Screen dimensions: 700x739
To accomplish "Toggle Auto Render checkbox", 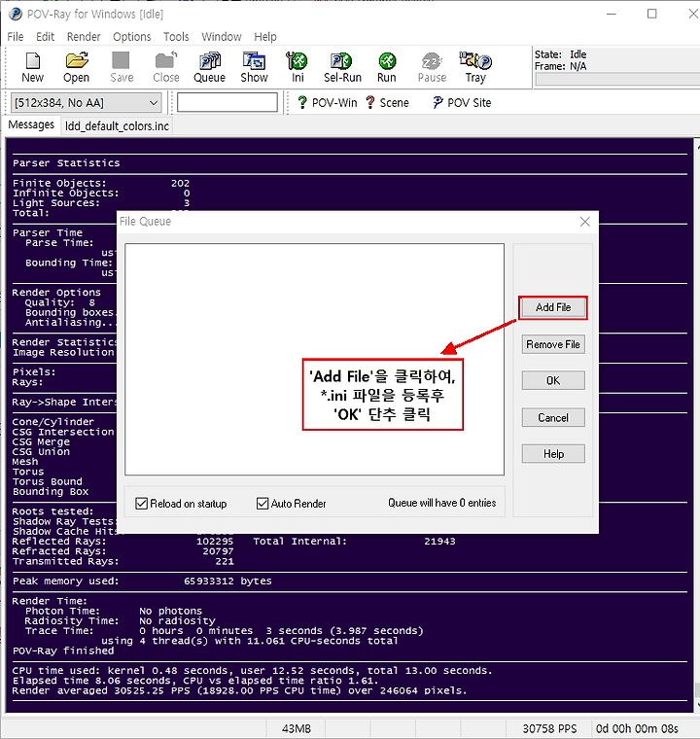I will coord(262,504).
